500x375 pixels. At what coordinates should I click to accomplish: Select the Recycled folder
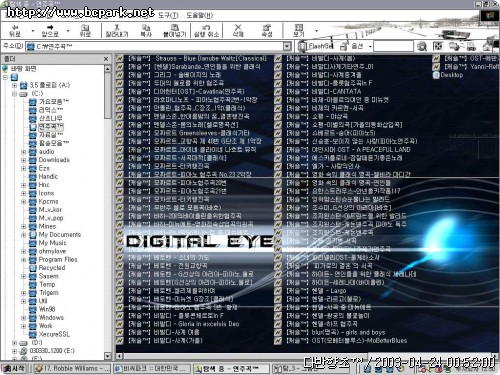click(x=52, y=268)
